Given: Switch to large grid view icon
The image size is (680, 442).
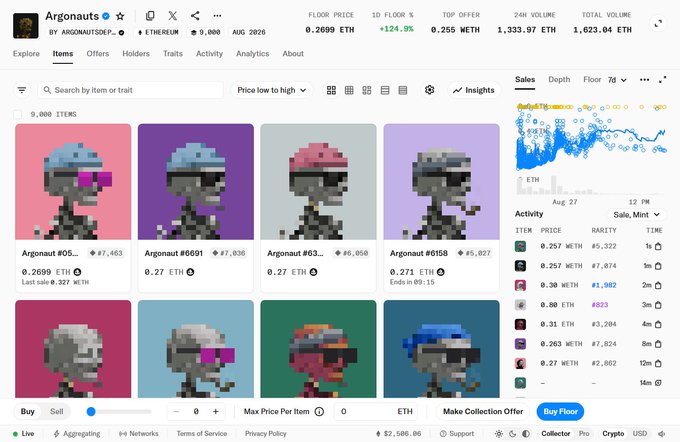Looking at the screenshot, I should (331, 90).
